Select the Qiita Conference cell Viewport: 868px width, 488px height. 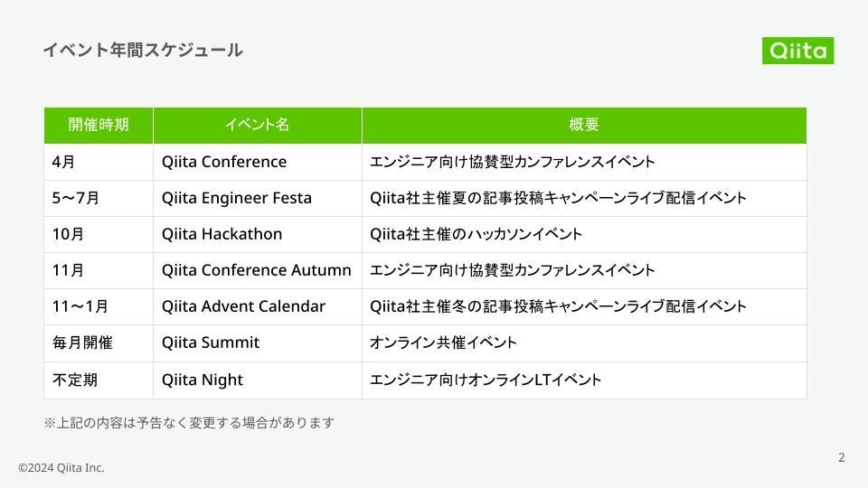pos(224,162)
